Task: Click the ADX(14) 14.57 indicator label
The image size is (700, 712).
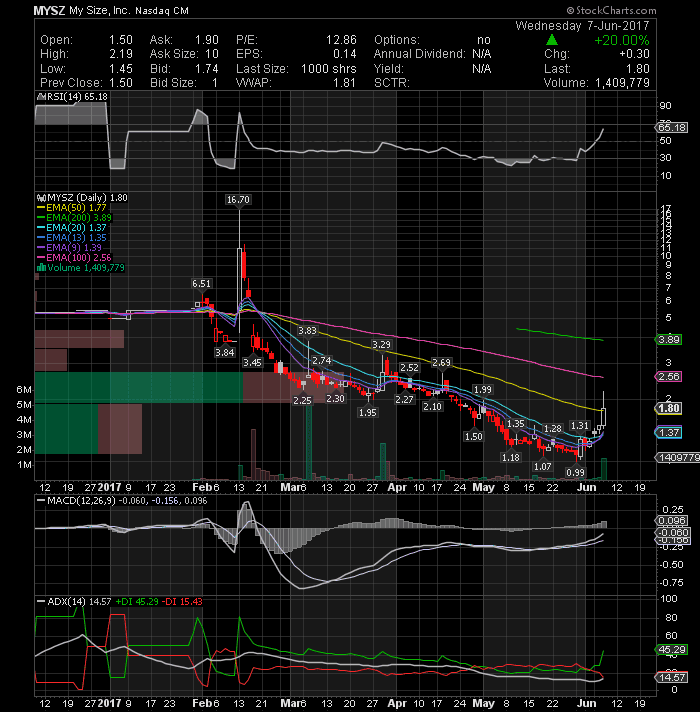Action: tap(79, 602)
